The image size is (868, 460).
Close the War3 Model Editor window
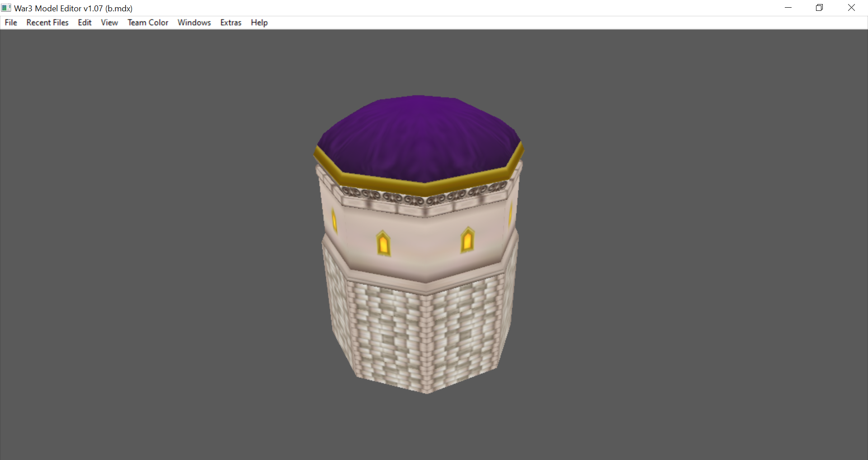851,8
